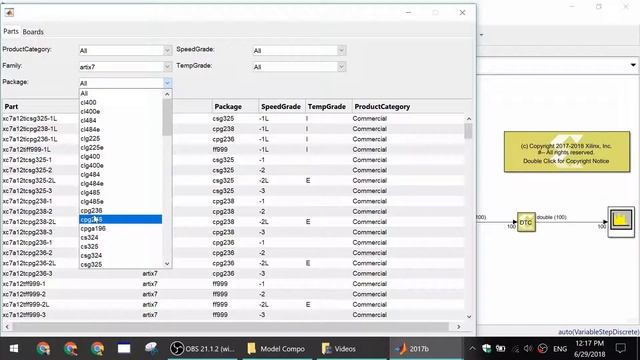Choose 'csg324' in the Package list

(120, 256)
